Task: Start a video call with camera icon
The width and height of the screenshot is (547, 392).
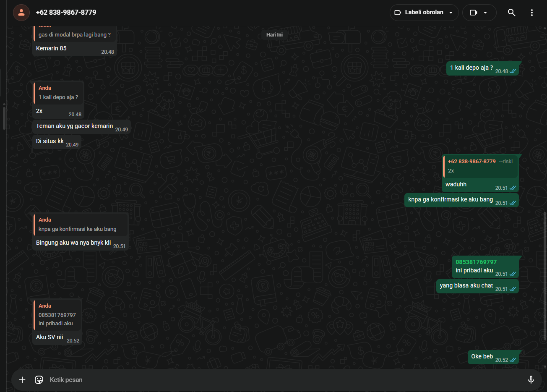Action: click(474, 13)
